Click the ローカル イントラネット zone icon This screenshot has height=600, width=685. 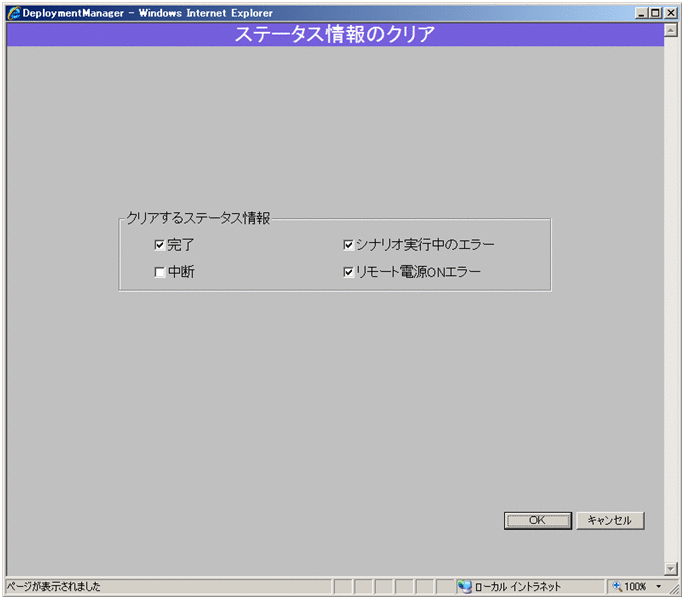click(x=465, y=586)
